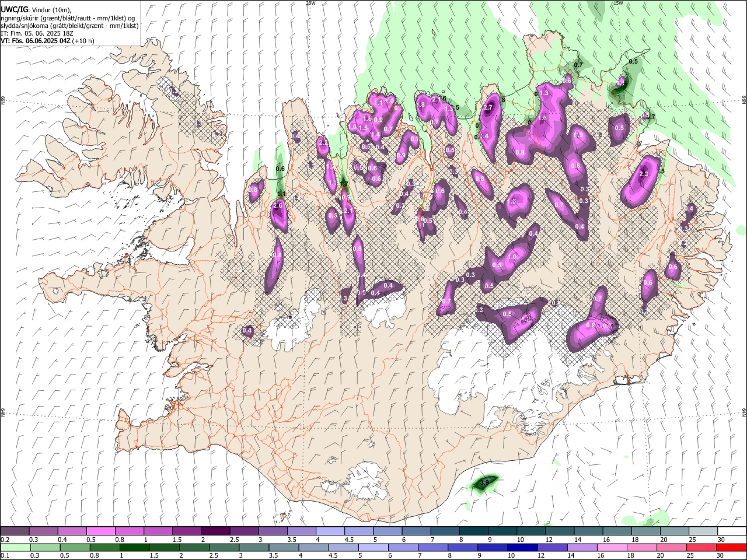Click the "15W" longitude label
This screenshot has width=747, height=560.
(618, 3)
